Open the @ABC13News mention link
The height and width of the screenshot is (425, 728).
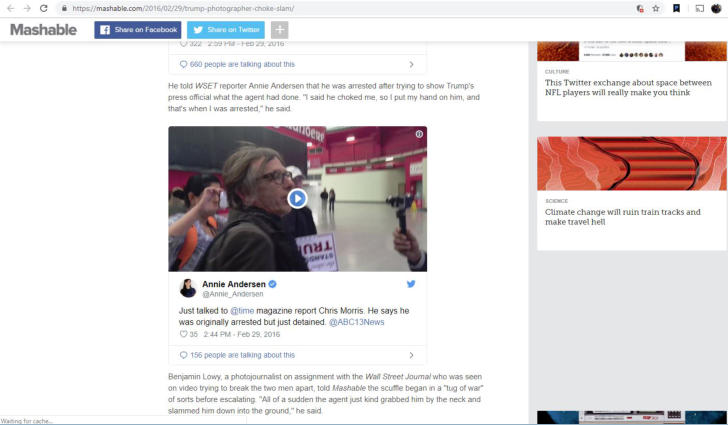pos(356,322)
